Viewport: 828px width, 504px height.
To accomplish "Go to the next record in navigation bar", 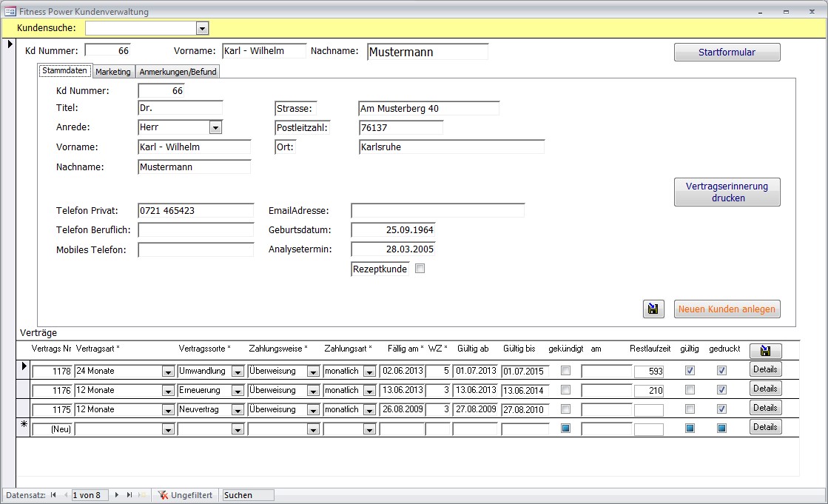I will click(117, 495).
